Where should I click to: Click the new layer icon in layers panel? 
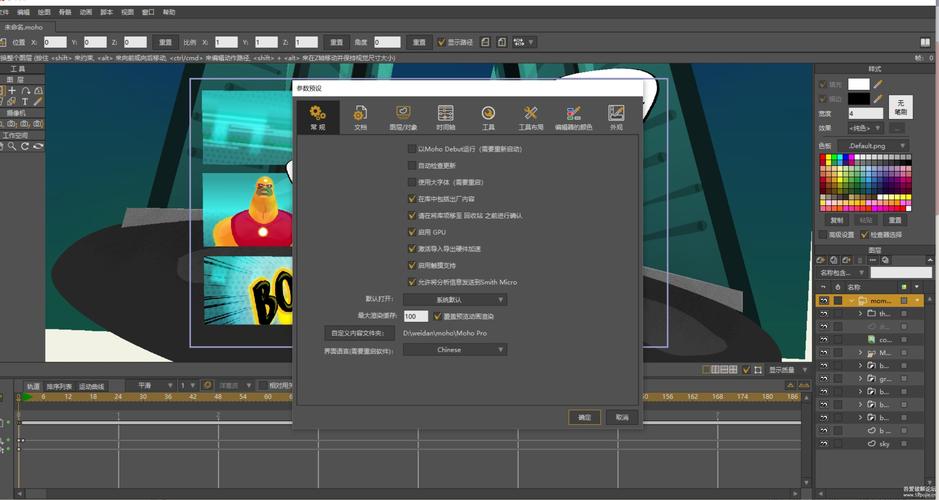(821, 260)
